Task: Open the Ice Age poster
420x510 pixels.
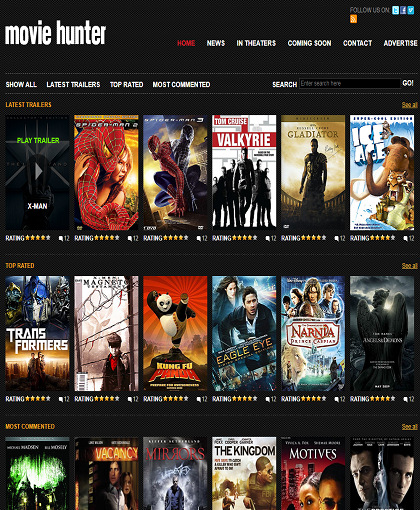Action: pyautogui.click(x=382, y=173)
